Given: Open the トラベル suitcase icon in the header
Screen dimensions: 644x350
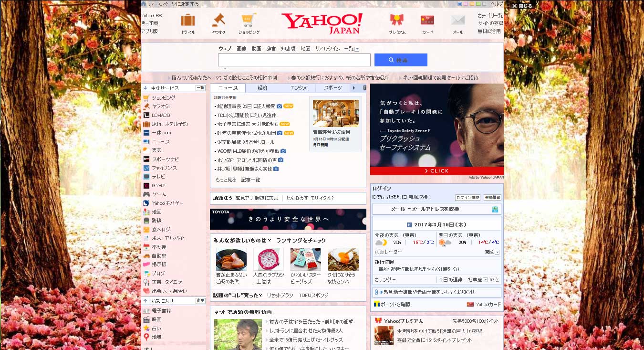Looking at the screenshot, I should (188, 21).
